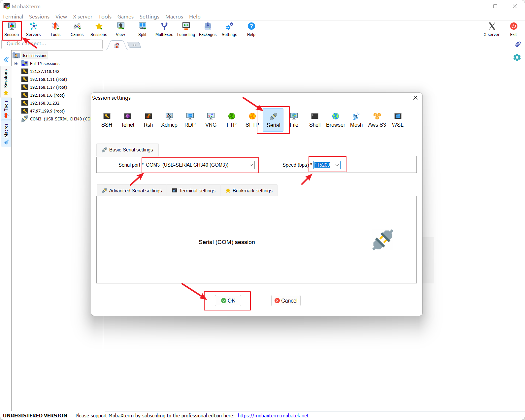Switch to Terminal settings tab

[x=194, y=191]
